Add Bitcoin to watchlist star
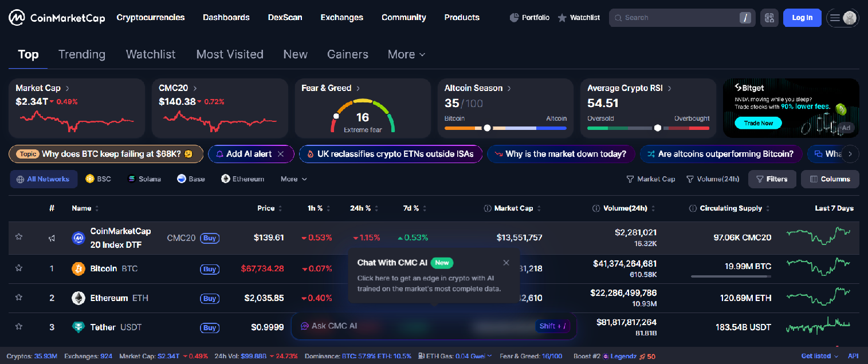 click(x=18, y=267)
